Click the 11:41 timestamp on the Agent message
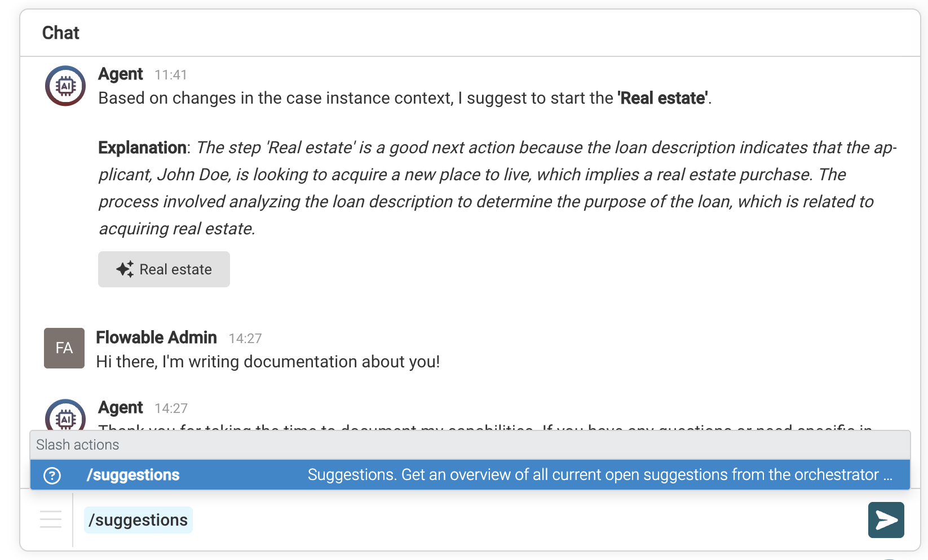 click(x=171, y=74)
